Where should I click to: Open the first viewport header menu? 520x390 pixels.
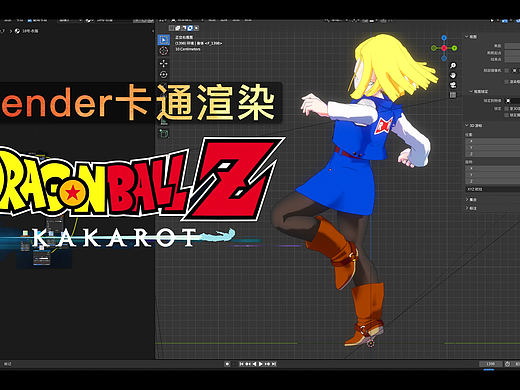[212, 21]
